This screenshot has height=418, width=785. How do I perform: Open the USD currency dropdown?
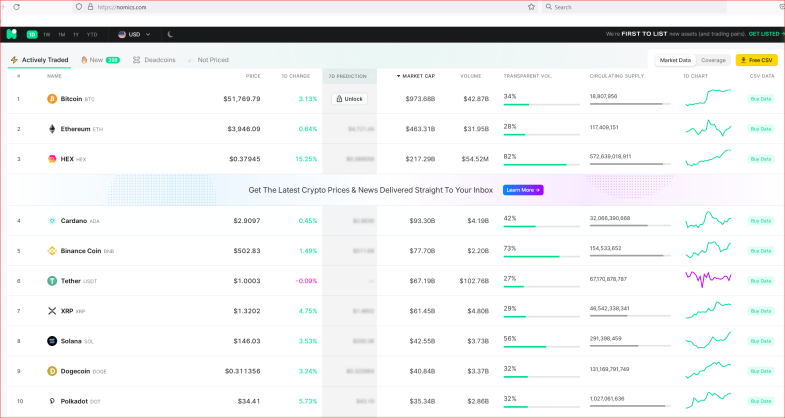pos(134,35)
